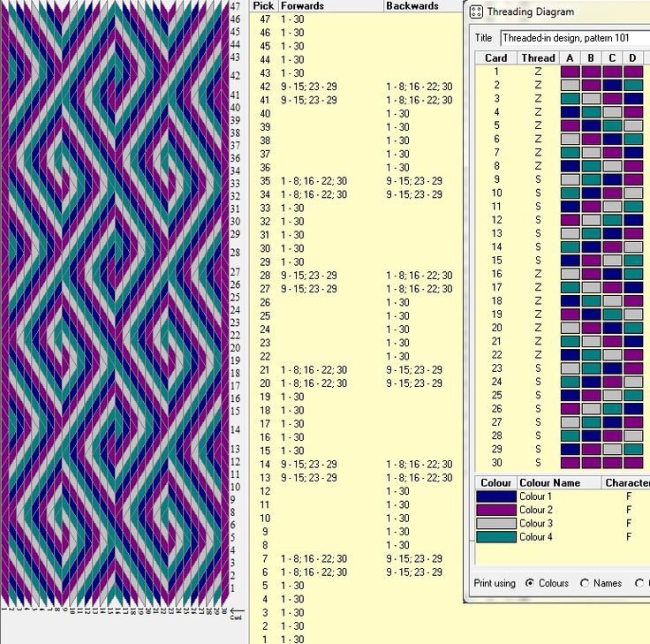Viewport: 650px width, 644px height.
Task: Click hole B swatch of card 16
Action: coord(591,274)
